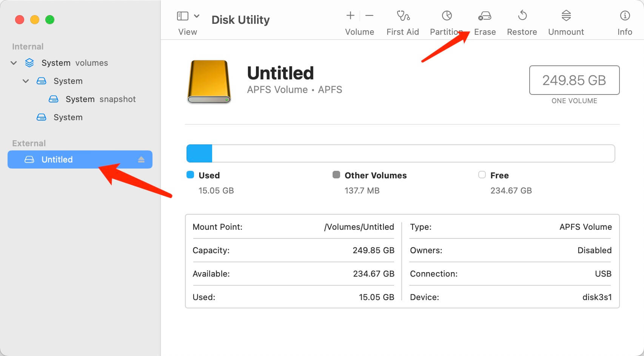Click the blue used portion of storage bar
Screen dimensions: 644x356
pyautogui.click(x=199, y=153)
